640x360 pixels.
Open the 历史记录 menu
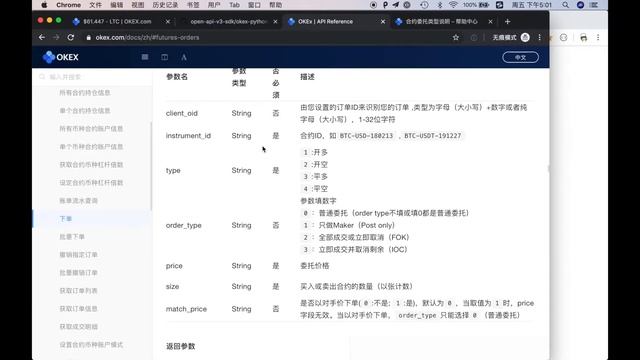(x=165, y=5)
